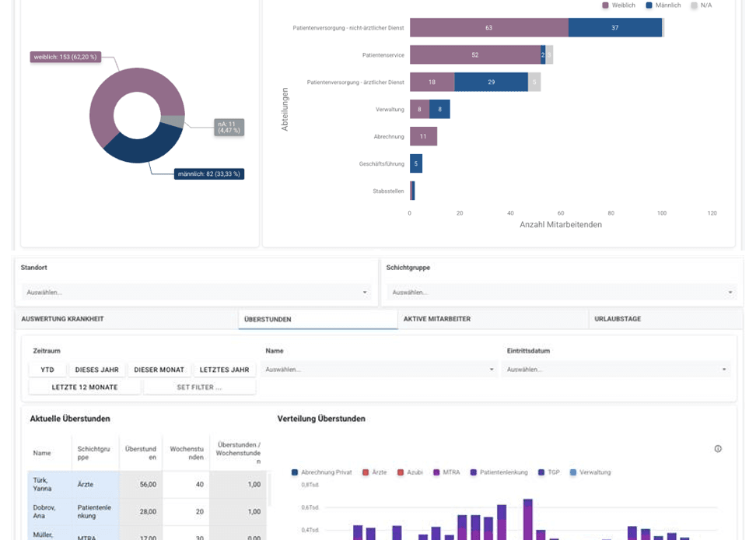The image size is (756, 540).
Task: Select the Azubi legend icon
Action: click(401, 472)
